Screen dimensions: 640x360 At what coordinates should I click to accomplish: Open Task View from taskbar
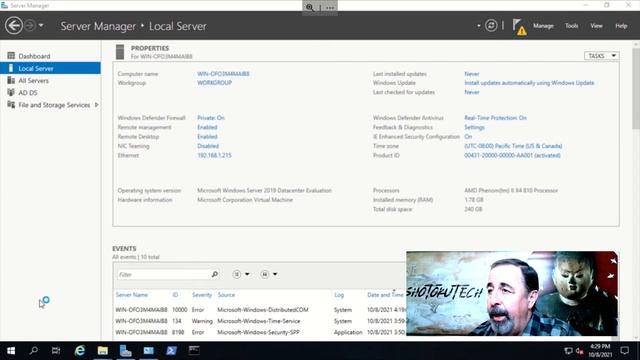[56, 351]
